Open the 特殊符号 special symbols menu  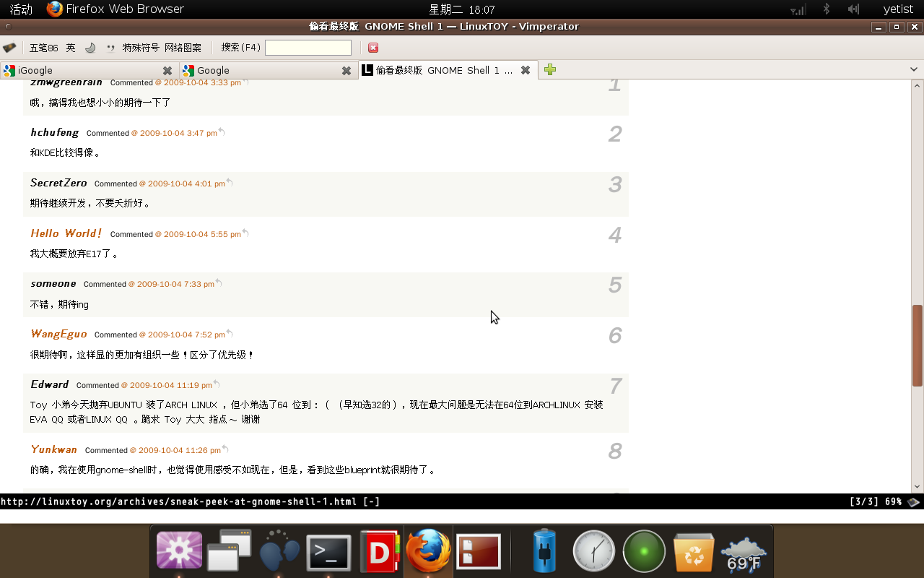pyautogui.click(x=141, y=48)
